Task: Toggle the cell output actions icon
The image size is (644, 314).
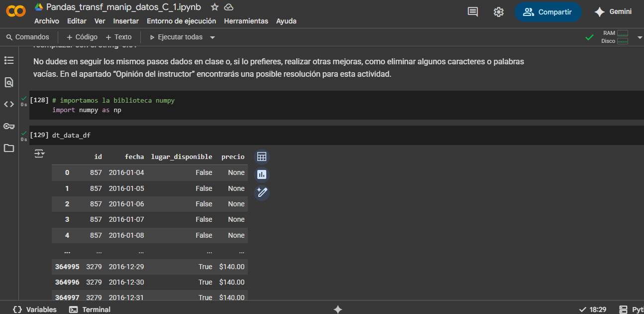Action: (x=39, y=154)
